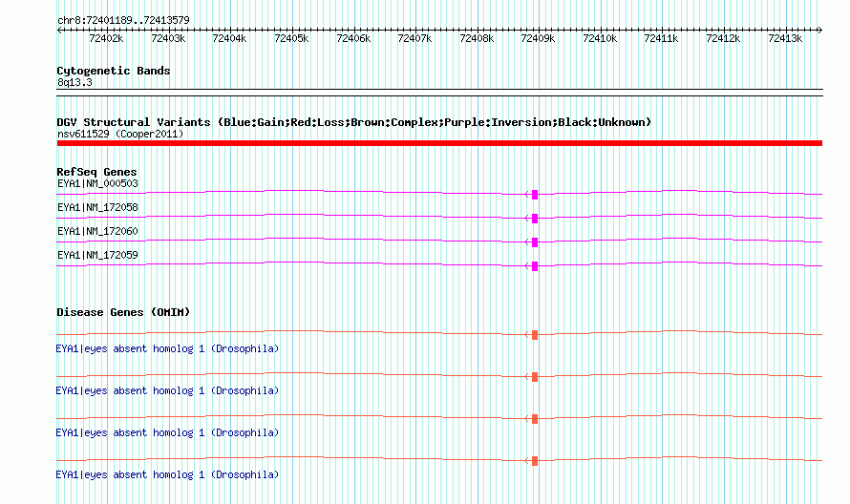Click the left arrowhead of the ruler
The image size is (850, 504).
[x=59, y=31]
